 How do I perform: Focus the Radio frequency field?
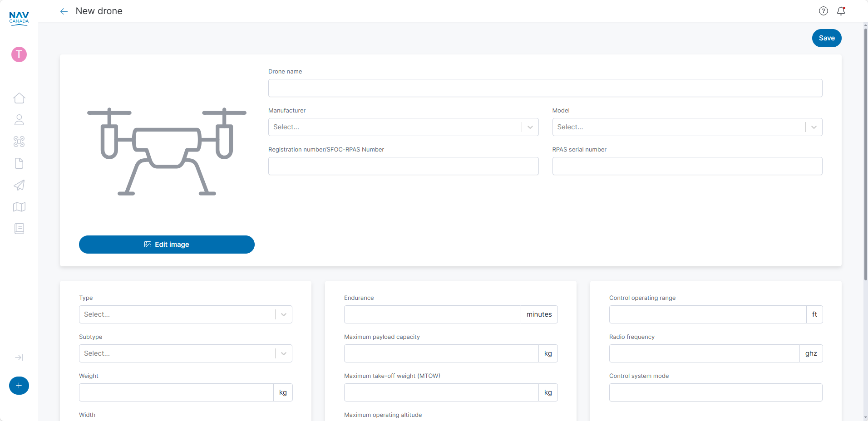click(705, 353)
